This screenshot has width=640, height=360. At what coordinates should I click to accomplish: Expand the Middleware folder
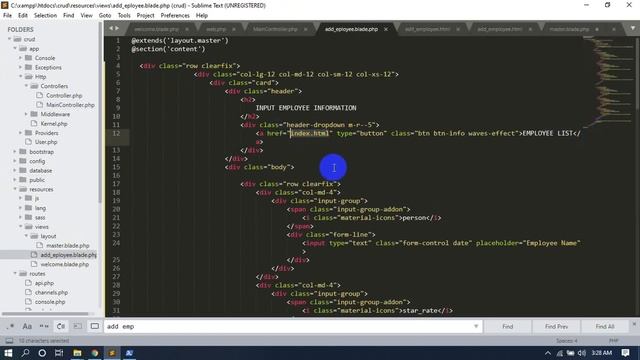click(27, 114)
